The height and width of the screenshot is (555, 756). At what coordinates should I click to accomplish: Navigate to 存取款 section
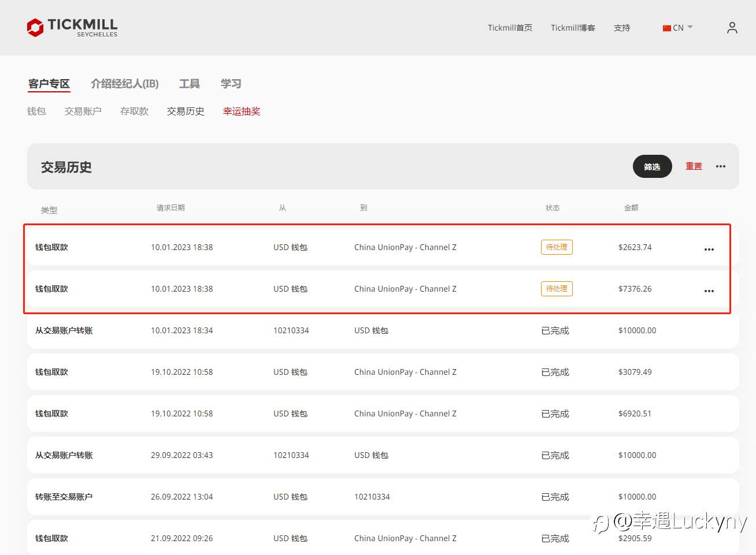tap(134, 111)
